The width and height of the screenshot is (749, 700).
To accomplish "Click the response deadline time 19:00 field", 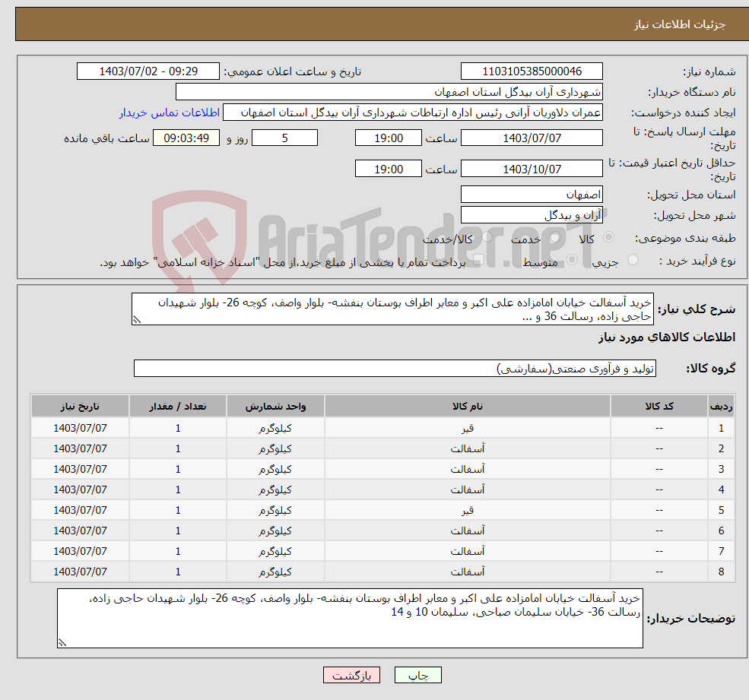I will point(389,138).
